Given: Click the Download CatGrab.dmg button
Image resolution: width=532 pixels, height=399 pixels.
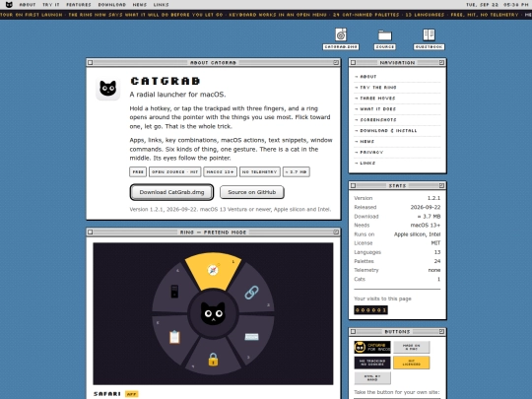Looking at the screenshot, I should [171, 192].
